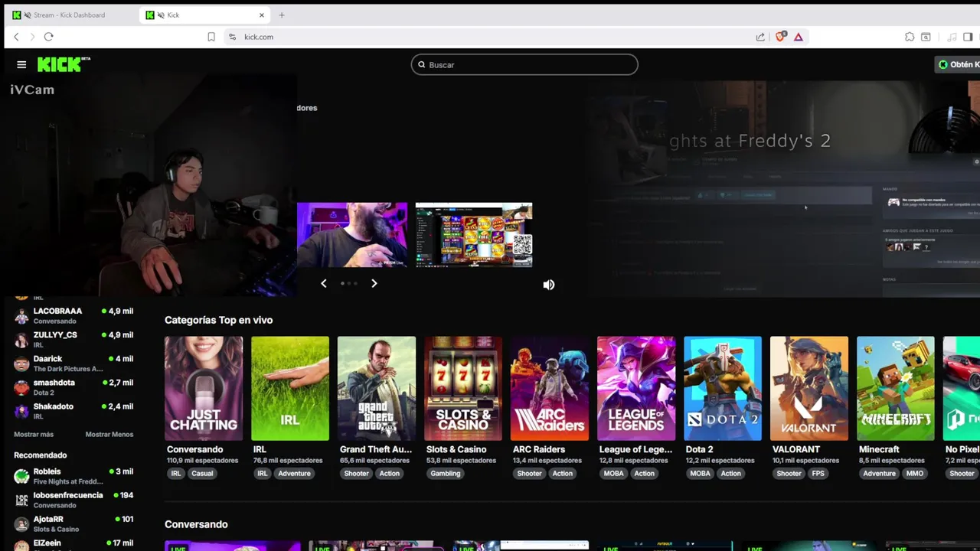
Task: Open the Conversando section heading
Action: point(196,524)
